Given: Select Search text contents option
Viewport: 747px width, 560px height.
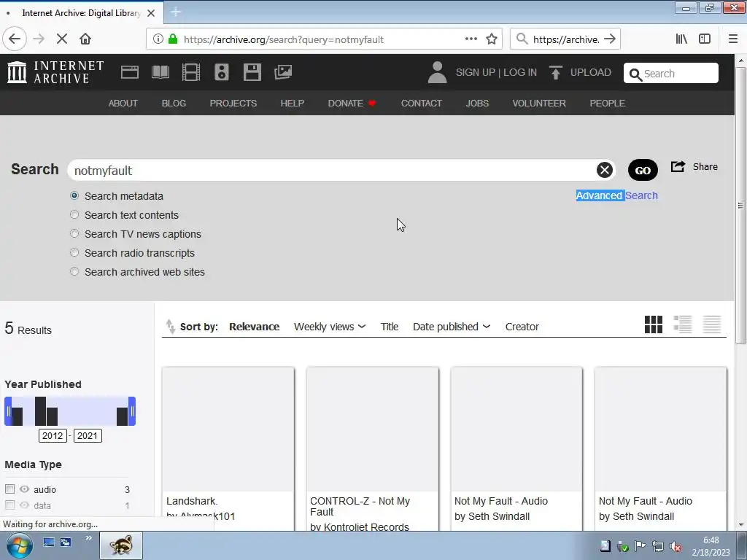Looking at the screenshot, I should coord(74,215).
